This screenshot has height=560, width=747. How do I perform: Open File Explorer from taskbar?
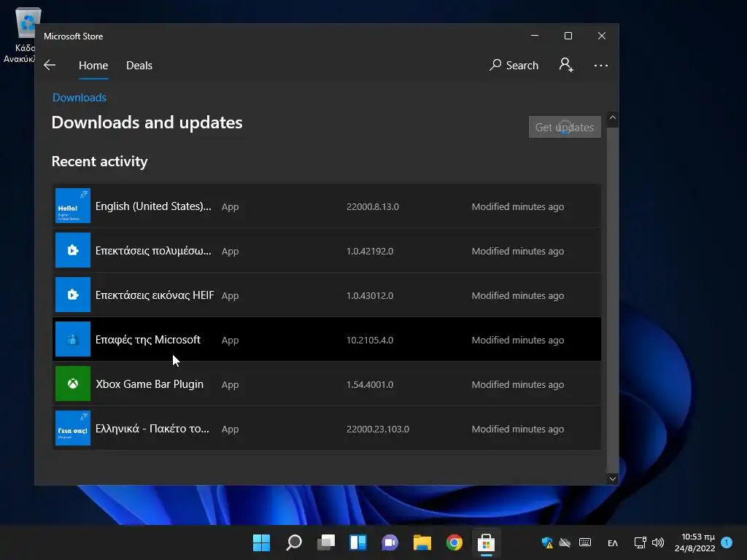[x=422, y=542]
